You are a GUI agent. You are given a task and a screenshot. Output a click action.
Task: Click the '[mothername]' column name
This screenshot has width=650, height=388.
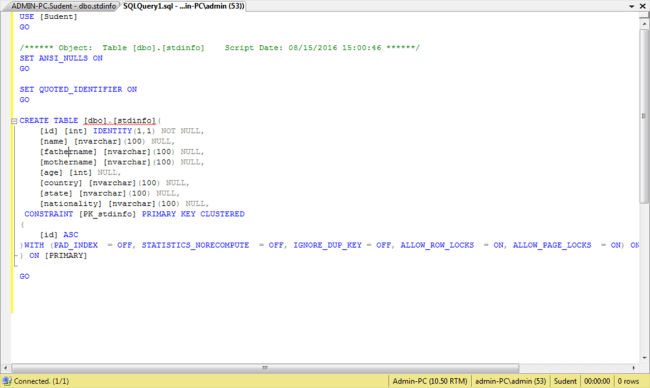point(68,162)
